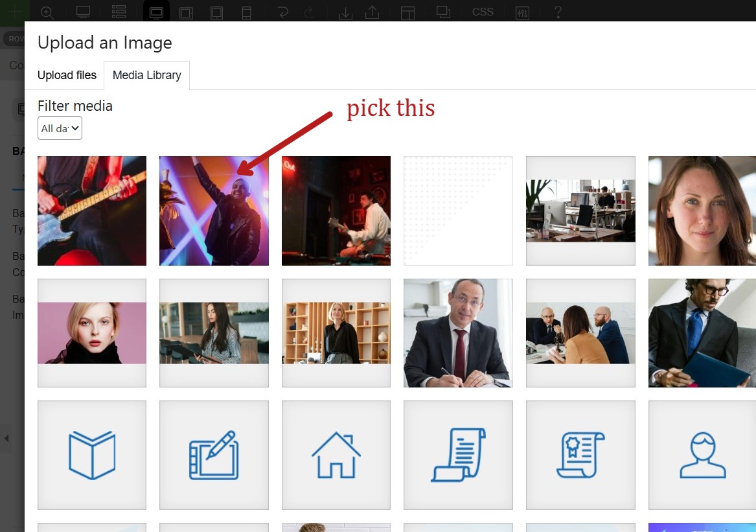Select the desktop preview icon
Image resolution: width=756 pixels, height=532 pixels.
click(156, 12)
